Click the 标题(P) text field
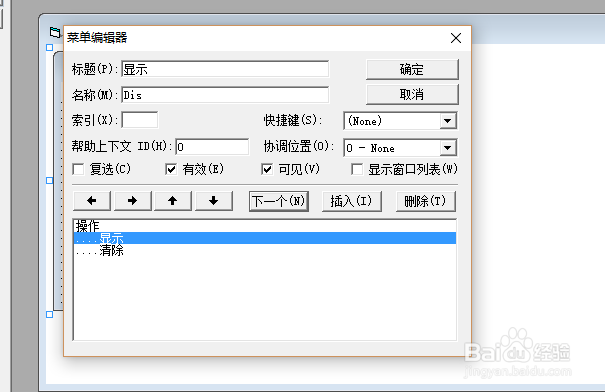The width and height of the screenshot is (605, 392). click(225, 69)
